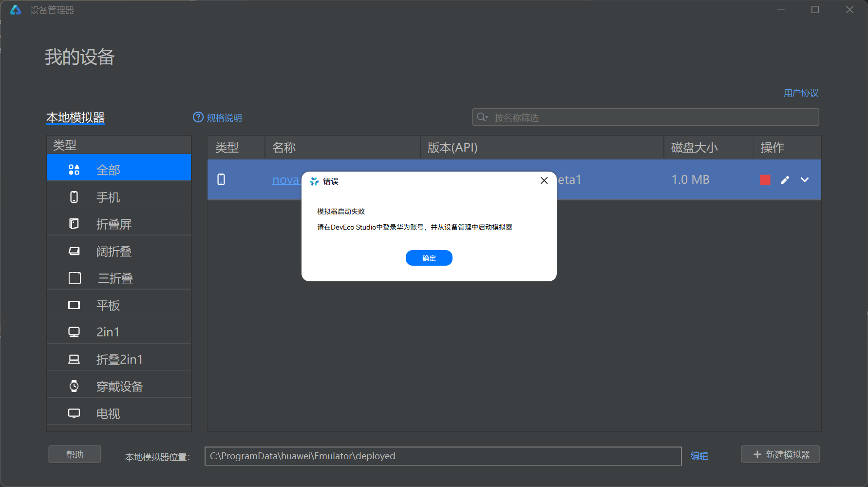This screenshot has height=487, width=868.
Task: Click the 电视 TV monitor icon
Action: coord(74,414)
